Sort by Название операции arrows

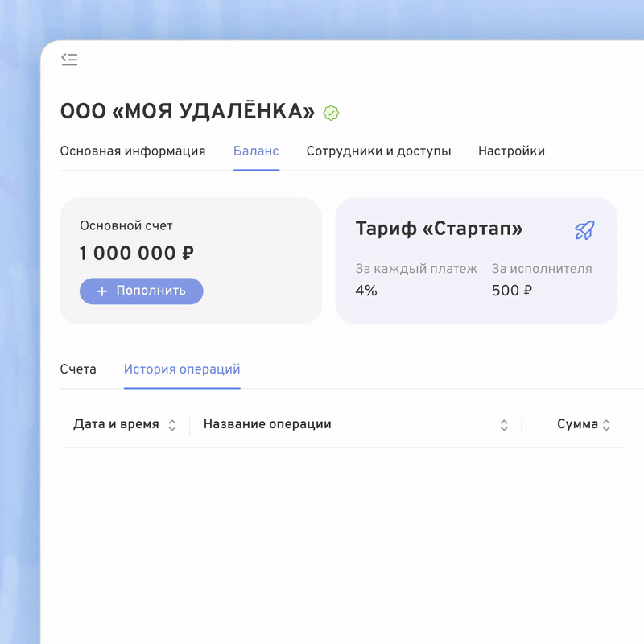(504, 425)
